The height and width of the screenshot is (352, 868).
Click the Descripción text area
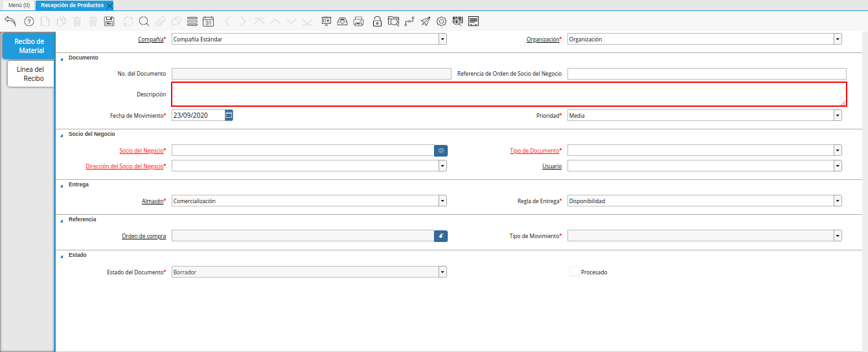[x=508, y=94]
